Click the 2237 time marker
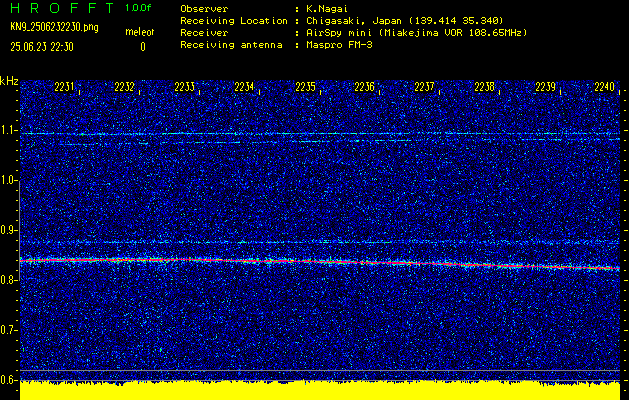The height and width of the screenshot is (400, 629). 424,87
